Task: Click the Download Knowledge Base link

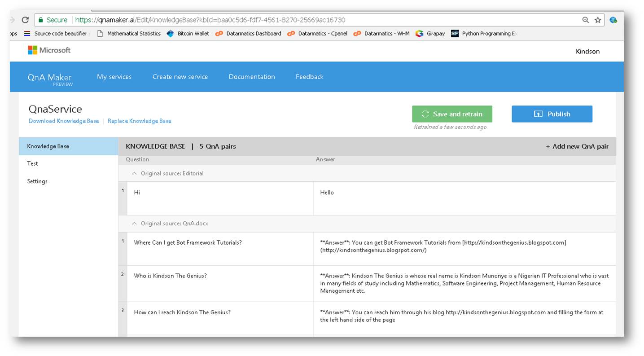Action: click(64, 121)
